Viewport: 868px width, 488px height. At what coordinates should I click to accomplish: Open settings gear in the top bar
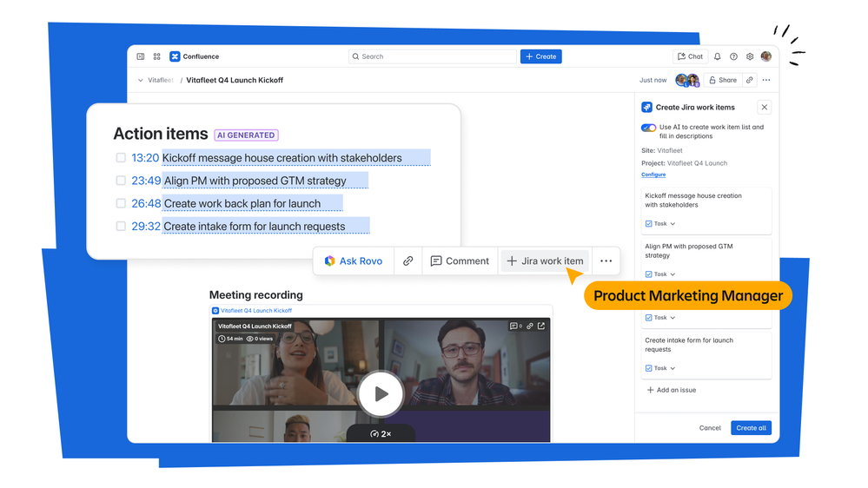pos(750,56)
